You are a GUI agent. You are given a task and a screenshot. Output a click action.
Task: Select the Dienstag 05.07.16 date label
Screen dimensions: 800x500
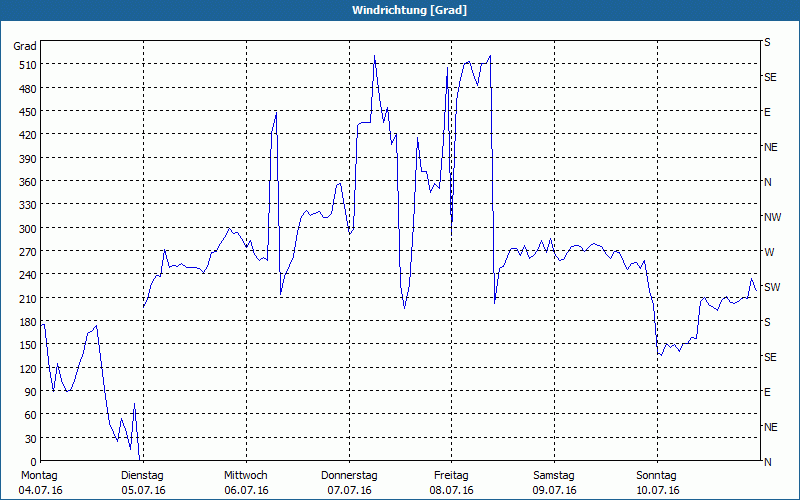tap(143, 483)
